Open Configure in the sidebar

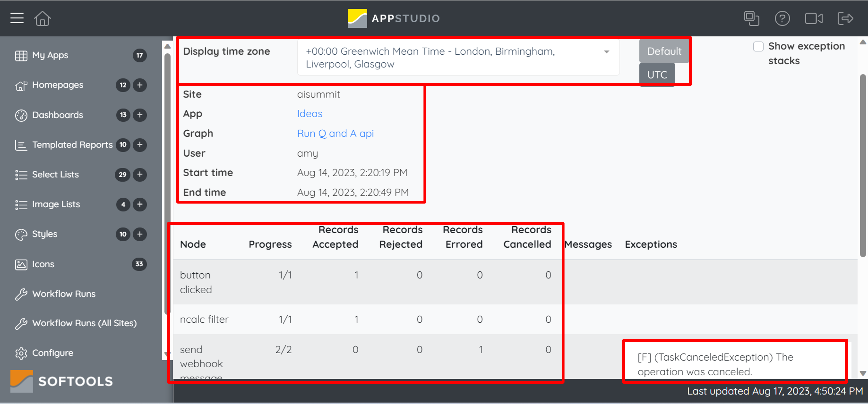[x=53, y=353]
